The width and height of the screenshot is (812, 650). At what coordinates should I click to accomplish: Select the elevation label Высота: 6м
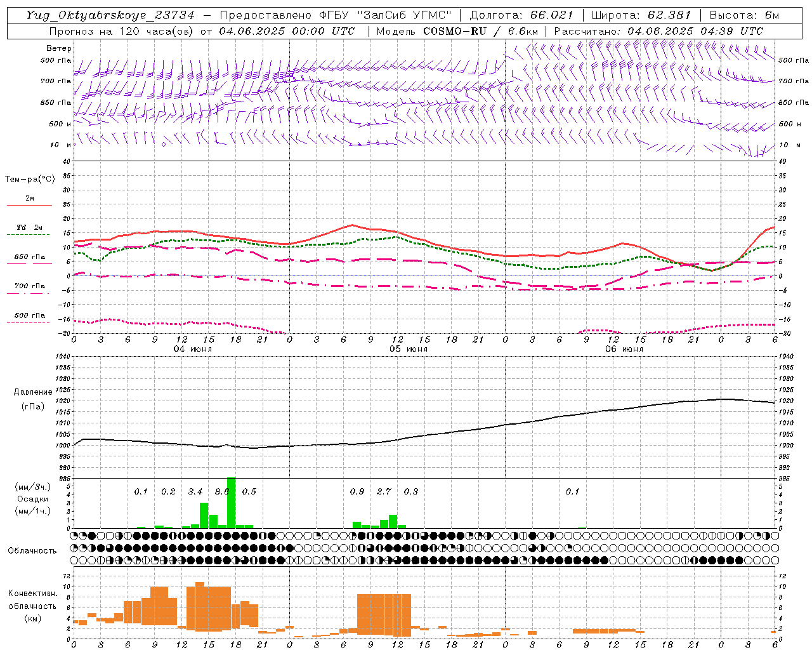744,15
